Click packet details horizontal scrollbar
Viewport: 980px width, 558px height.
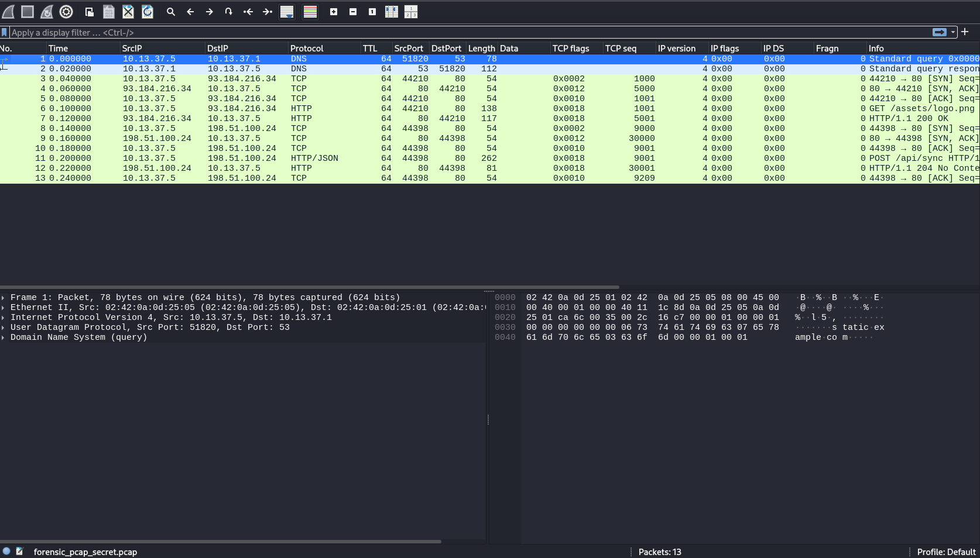(221, 542)
